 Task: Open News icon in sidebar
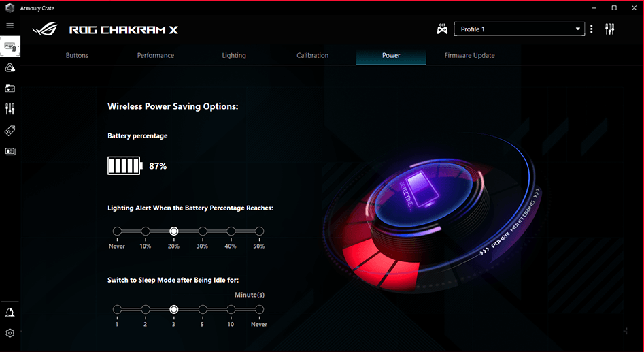tap(10, 151)
